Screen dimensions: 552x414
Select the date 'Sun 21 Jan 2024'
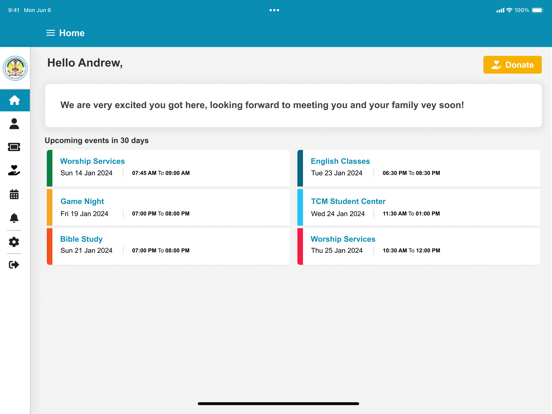86,250
